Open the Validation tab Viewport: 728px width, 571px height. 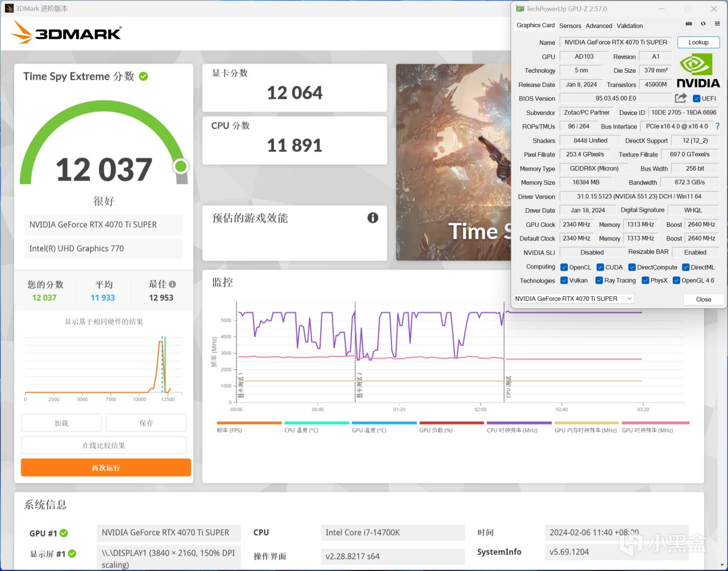tap(630, 26)
